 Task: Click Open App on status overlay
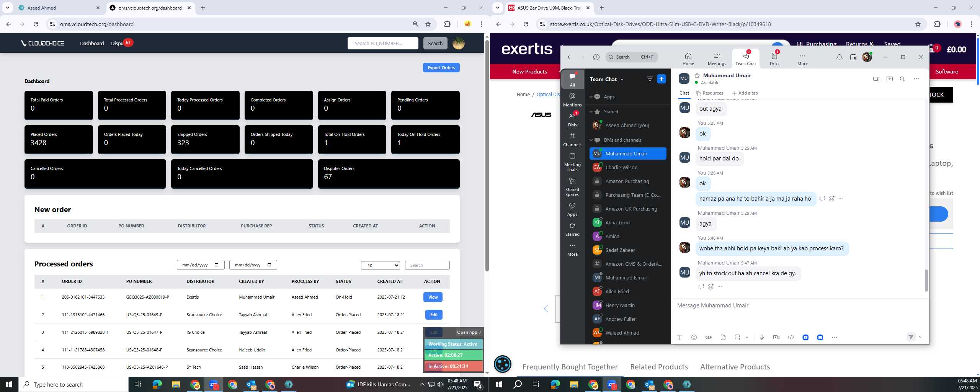[469, 332]
